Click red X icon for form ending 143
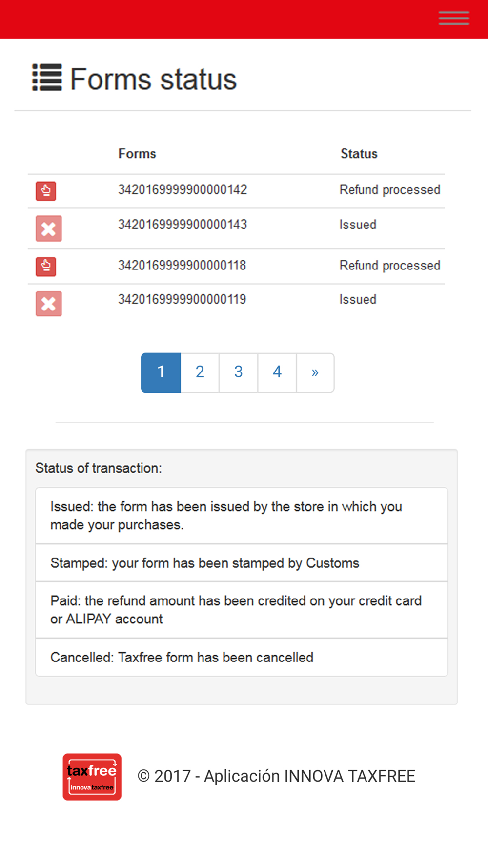 [x=48, y=228]
